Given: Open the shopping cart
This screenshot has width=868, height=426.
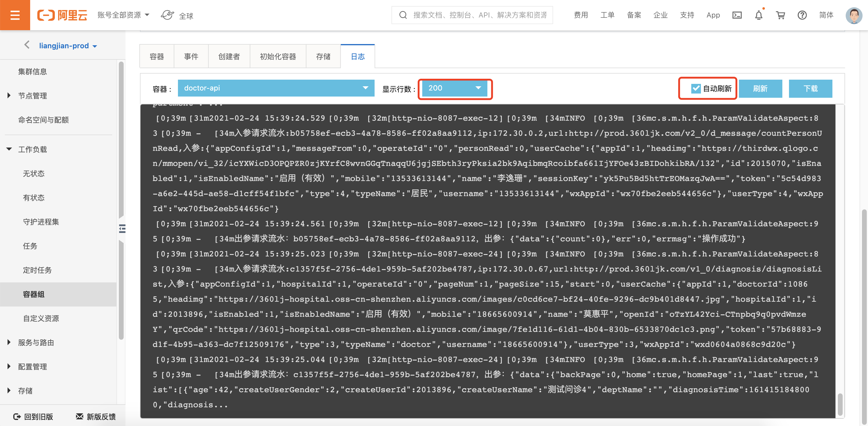Looking at the screenshot, I should 781,15.
